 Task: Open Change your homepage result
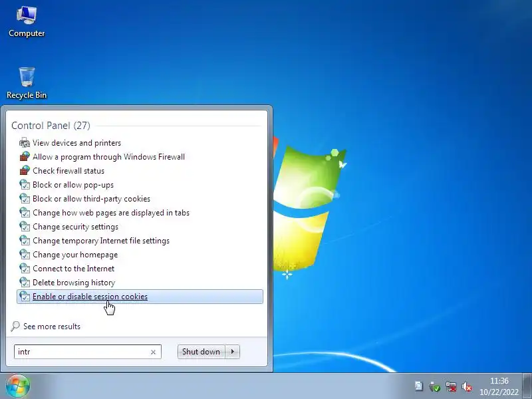(x=75, y=255)
